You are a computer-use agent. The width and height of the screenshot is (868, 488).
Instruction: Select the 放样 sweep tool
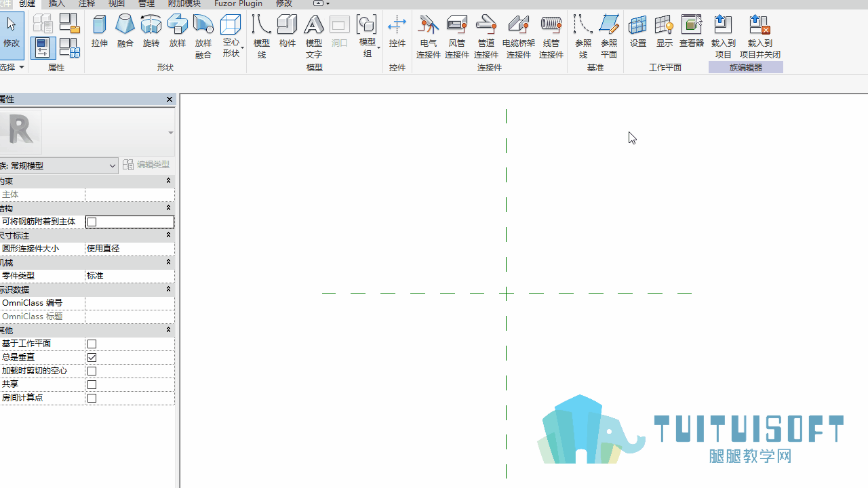coord(178,32)
